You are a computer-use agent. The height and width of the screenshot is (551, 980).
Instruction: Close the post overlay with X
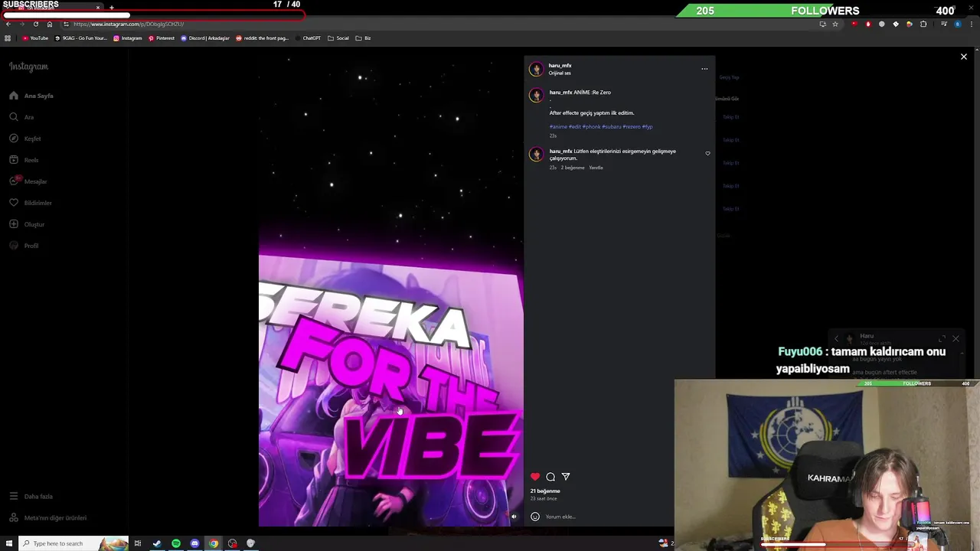964,57
